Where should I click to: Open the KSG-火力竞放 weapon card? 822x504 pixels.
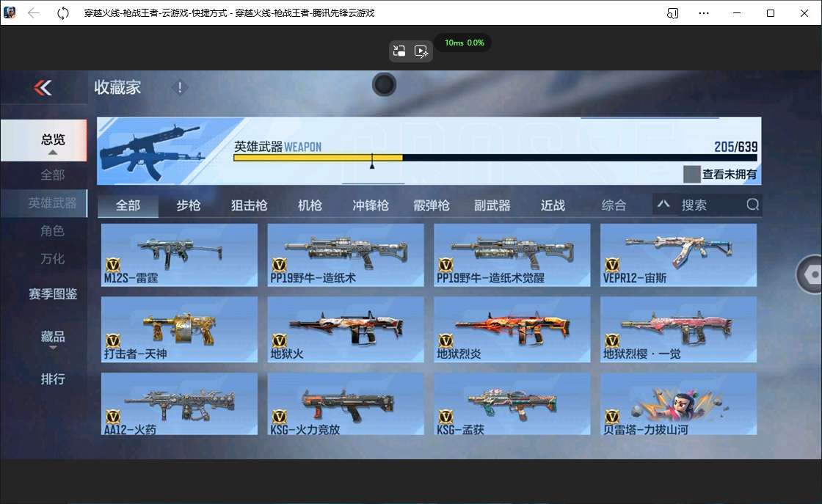(x=346, y=404)
